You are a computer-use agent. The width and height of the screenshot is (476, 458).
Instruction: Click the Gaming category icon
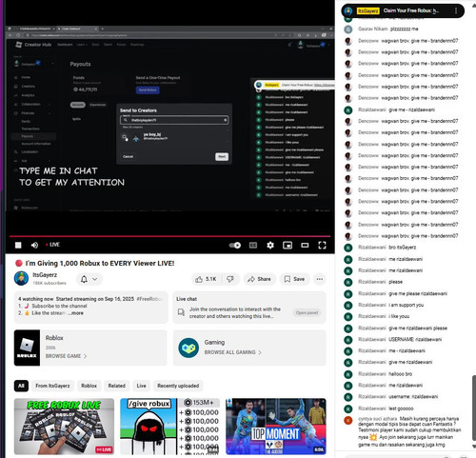point(188,348)
